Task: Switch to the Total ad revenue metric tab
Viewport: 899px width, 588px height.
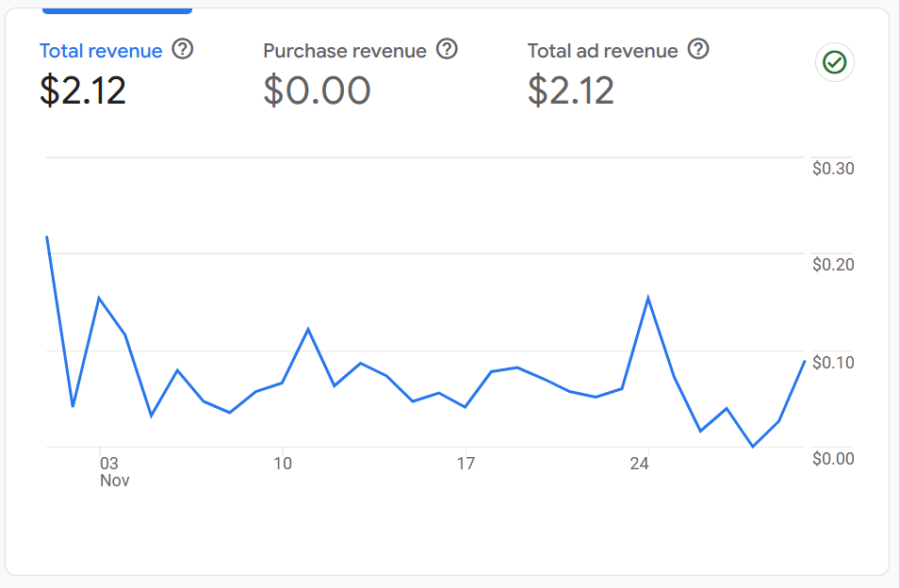Action: click(x=602, y=51)
